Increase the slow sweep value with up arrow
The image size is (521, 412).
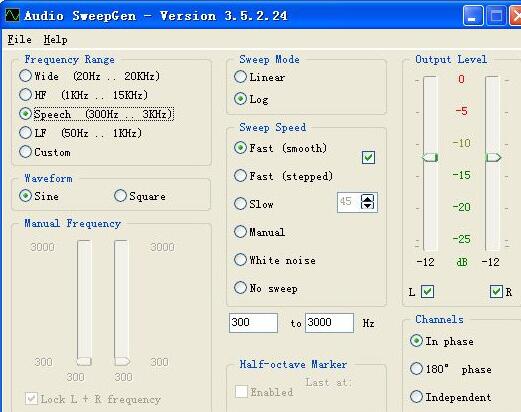(x=368, y=198)
